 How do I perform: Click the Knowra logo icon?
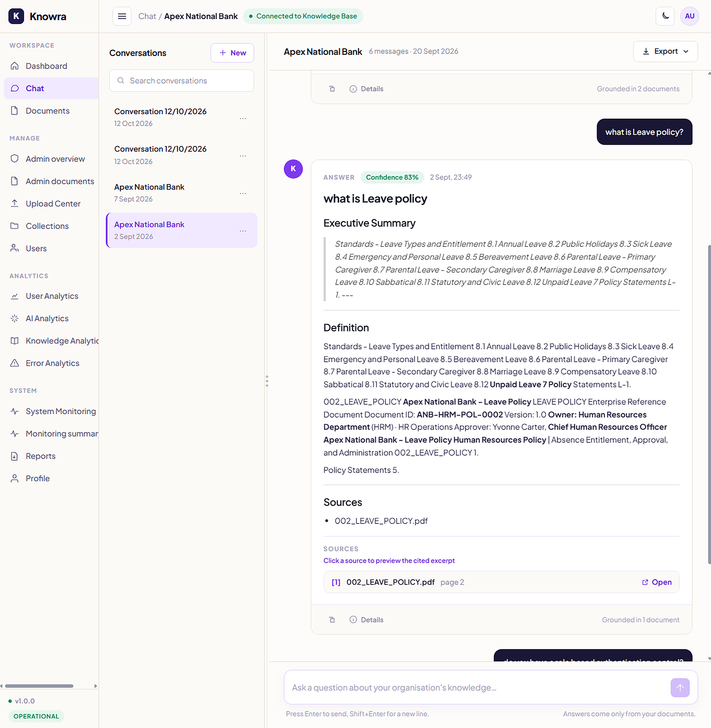point(16,16)
